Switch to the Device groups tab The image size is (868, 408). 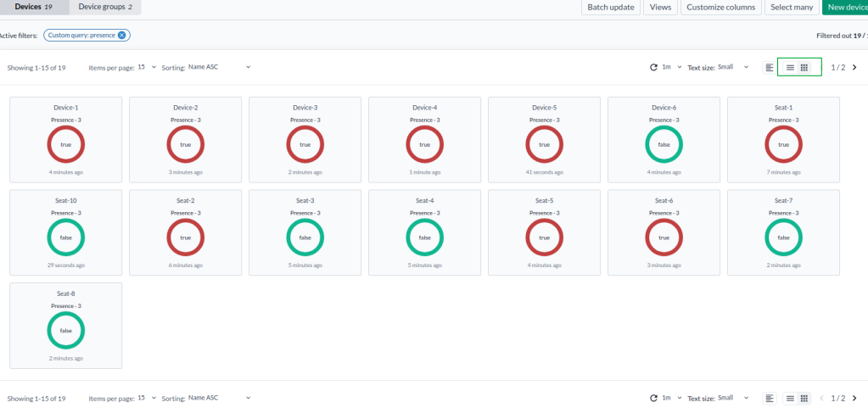click(106, 7)
